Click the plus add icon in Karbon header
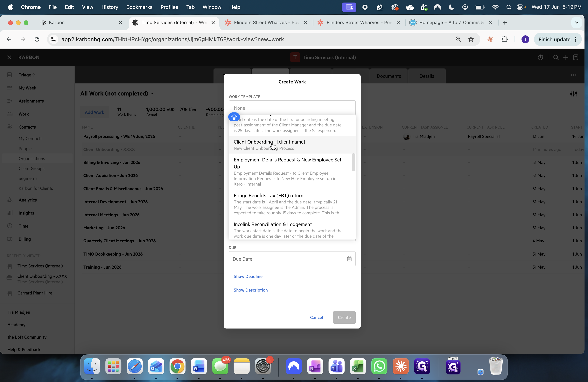The height and width of the screenshot is (382, 588). [x=566, y=57]
